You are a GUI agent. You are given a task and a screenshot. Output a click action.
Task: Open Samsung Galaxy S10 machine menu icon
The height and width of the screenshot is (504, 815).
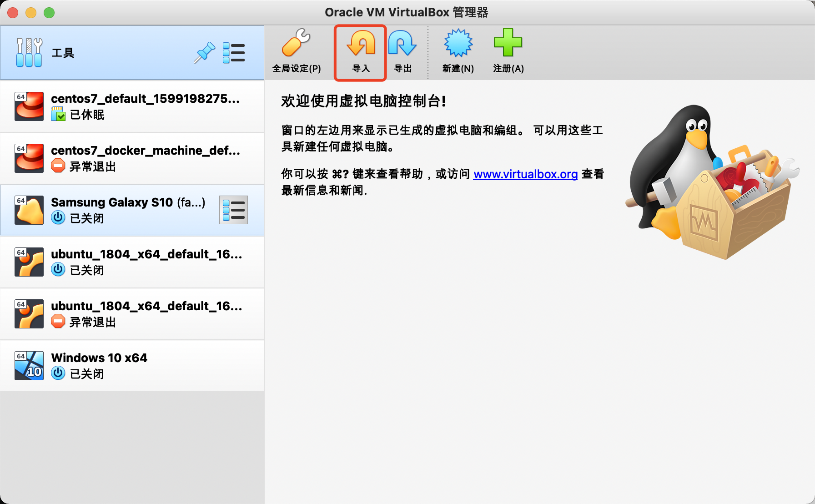233,210
